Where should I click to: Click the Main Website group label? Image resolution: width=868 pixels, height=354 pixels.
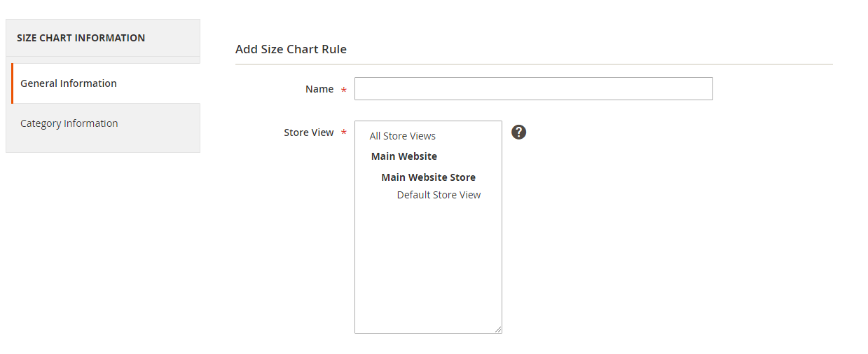click(x=404, y=156)
